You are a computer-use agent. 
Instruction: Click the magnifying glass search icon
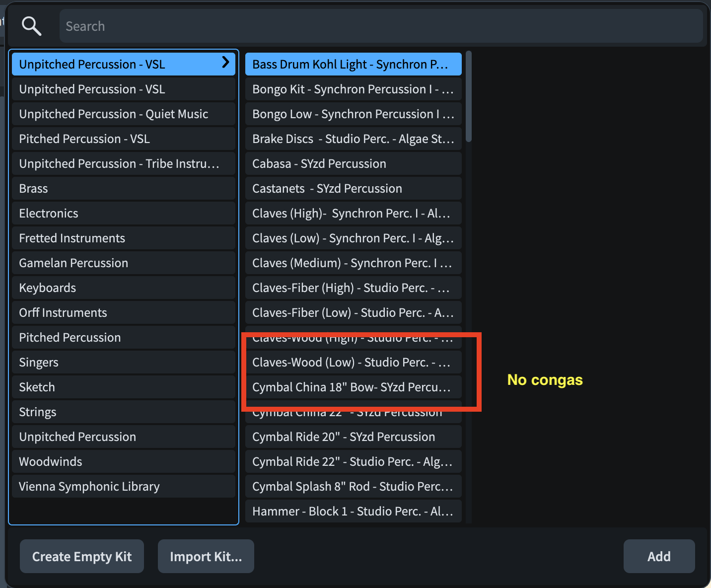pos(31,26)
